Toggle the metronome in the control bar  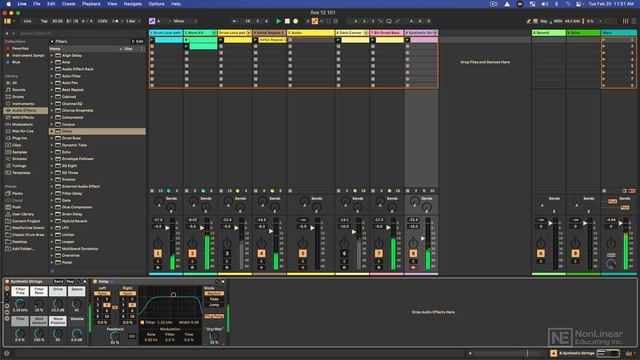116,21
